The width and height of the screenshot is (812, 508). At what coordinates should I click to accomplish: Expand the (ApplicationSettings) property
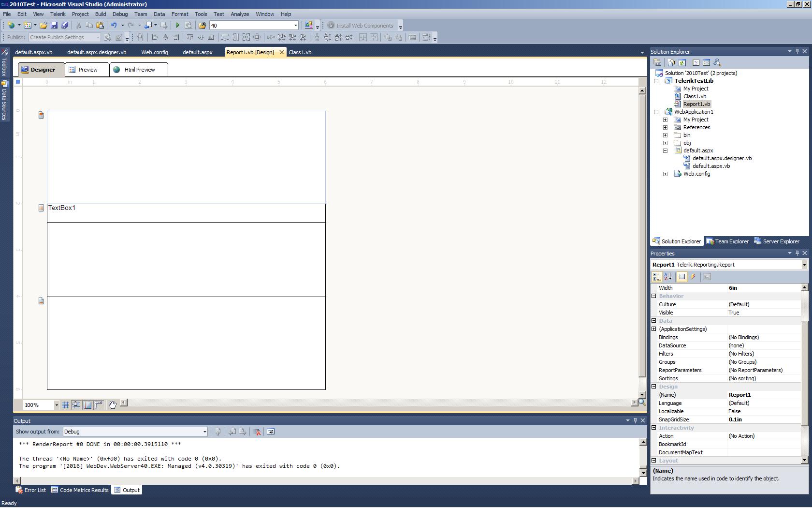(654, 329)
